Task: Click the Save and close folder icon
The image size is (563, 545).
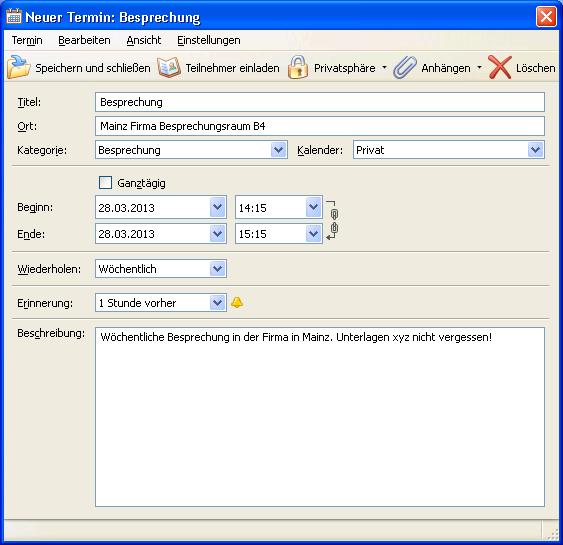Action: pyautogui.click(x=19, y=67)
